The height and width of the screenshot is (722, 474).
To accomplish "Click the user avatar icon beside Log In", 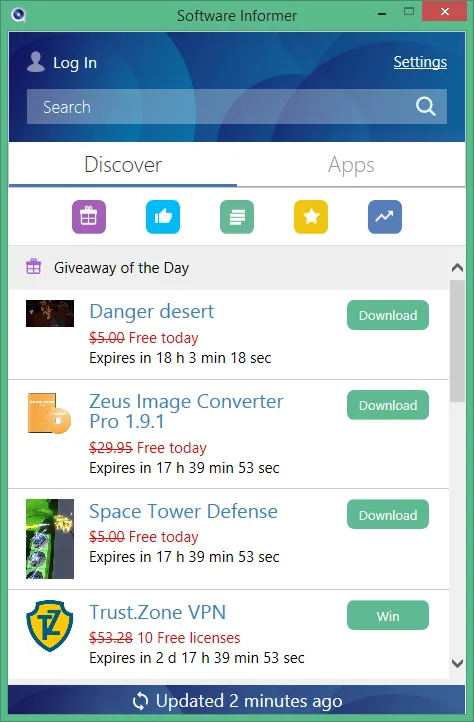I will coord(35,62).
